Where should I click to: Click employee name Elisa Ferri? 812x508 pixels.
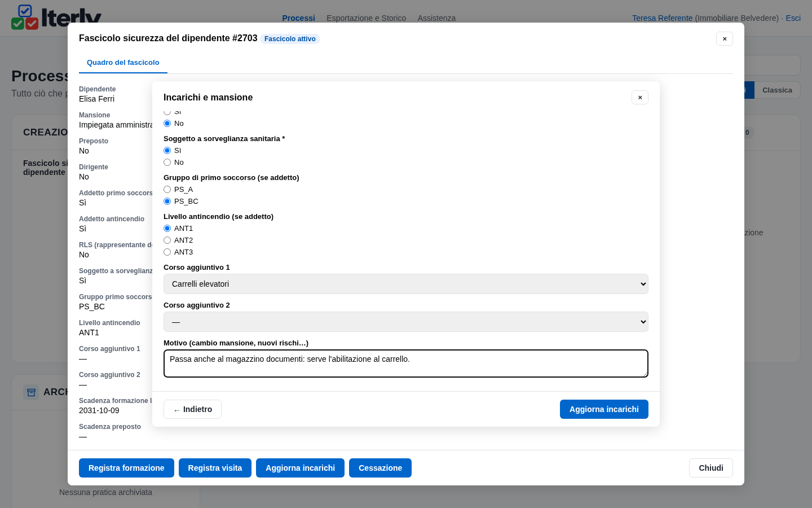[x=96, y=99]
